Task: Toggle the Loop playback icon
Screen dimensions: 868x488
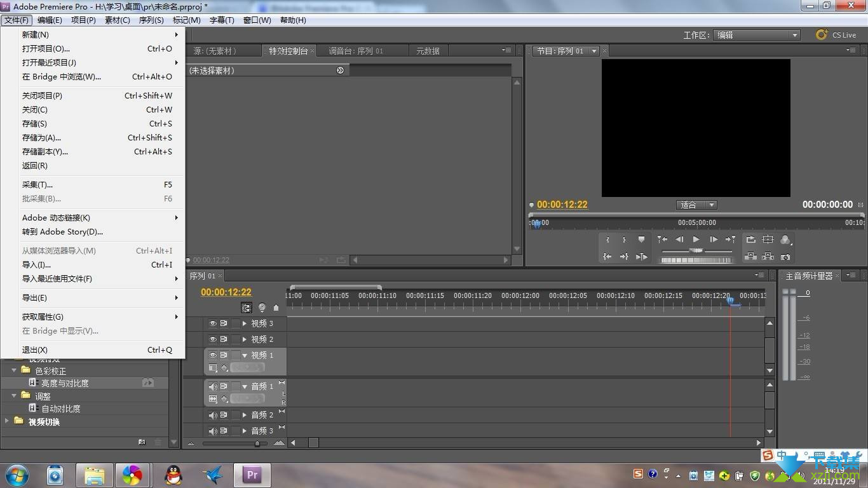Action: tap(751, 240)
